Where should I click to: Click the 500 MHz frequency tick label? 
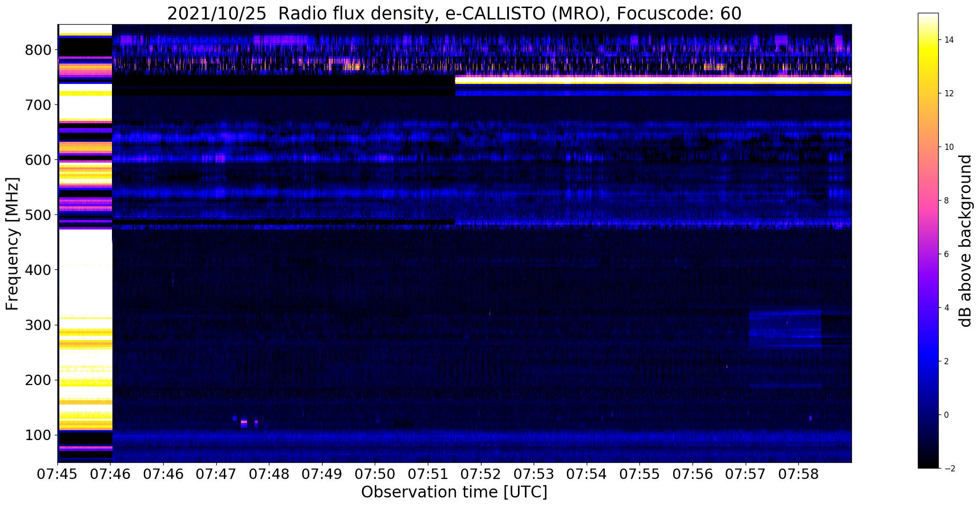(39, 215)
